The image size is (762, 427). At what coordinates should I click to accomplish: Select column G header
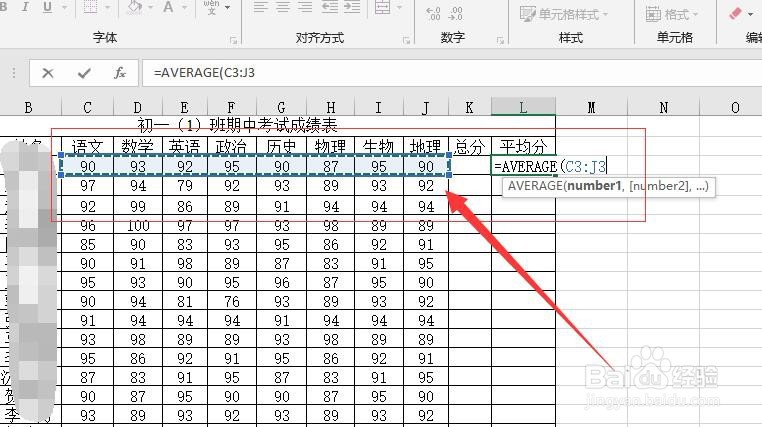281,107
